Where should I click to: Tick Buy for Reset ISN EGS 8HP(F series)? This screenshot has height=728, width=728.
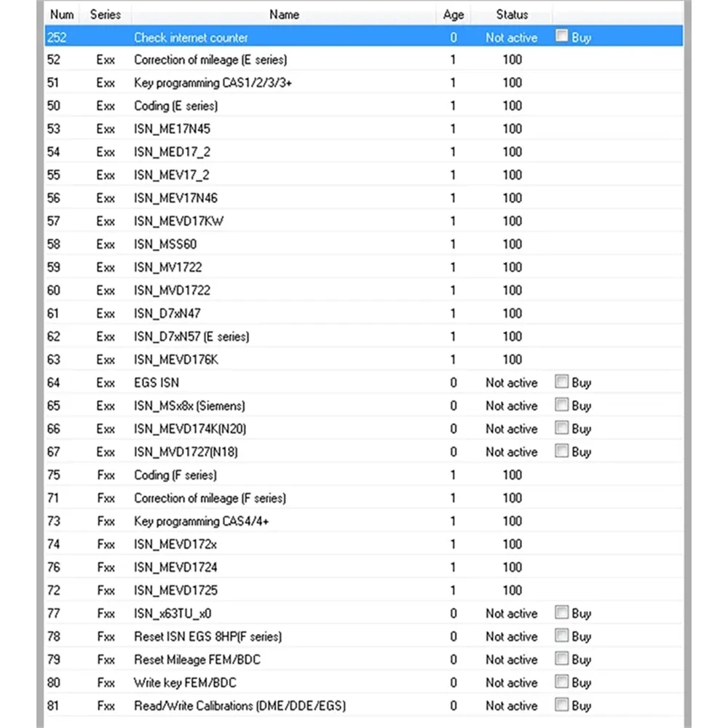coord(561,635)
